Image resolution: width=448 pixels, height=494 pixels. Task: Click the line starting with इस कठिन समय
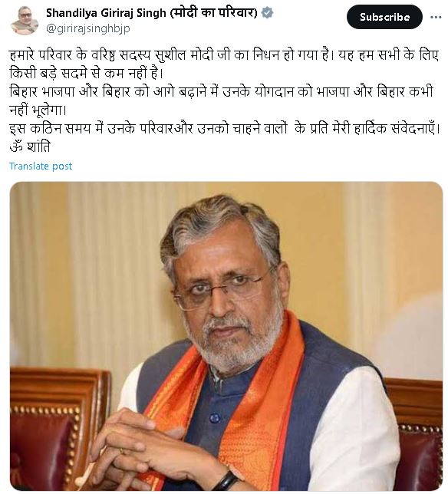(225, 129)
